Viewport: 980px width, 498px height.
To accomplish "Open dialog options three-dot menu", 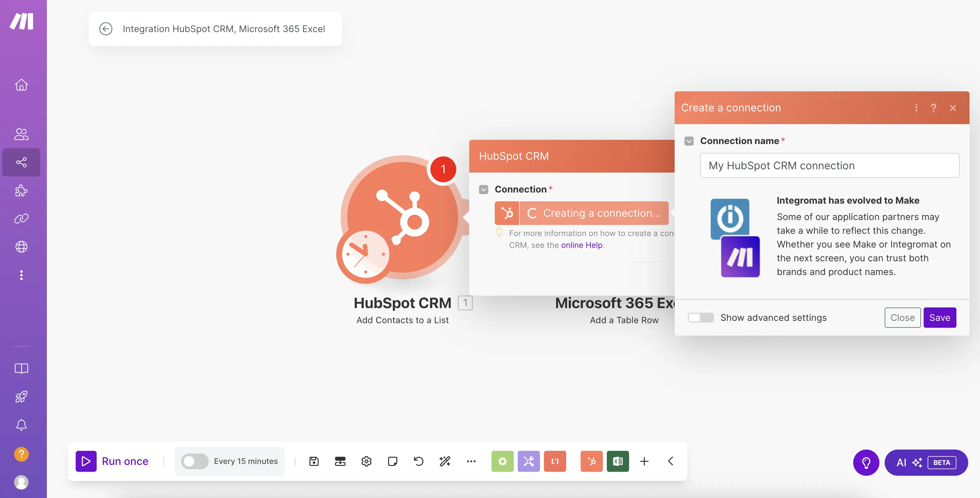I will point(916,108).
